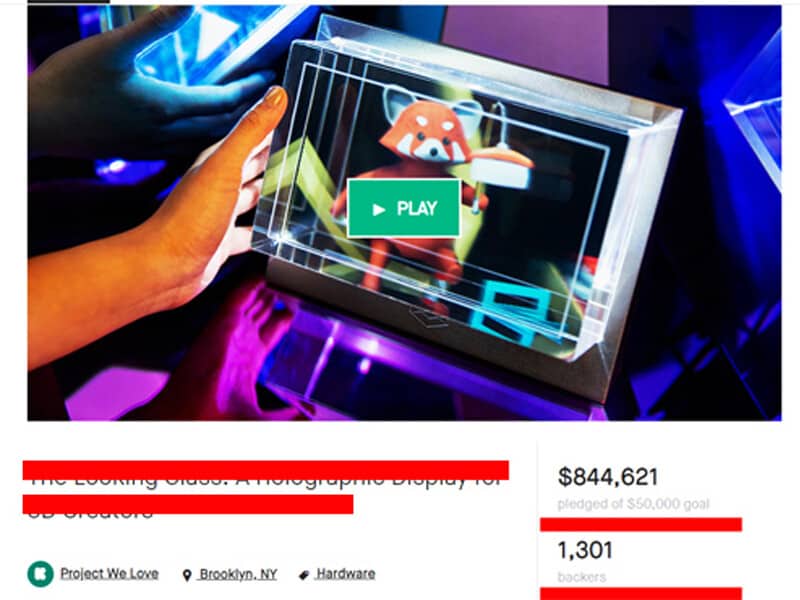Viewport: 800px width, 600px height.
Task: Click the first line of the campaign title
Action: 265,471
